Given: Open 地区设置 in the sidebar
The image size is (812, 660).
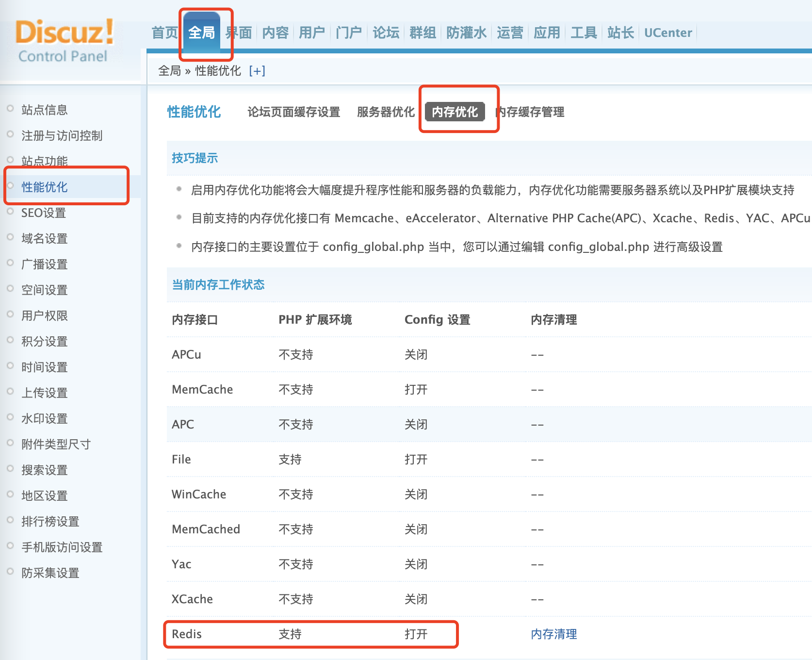Looking at the screenshot, I should [x=45, y=495].
